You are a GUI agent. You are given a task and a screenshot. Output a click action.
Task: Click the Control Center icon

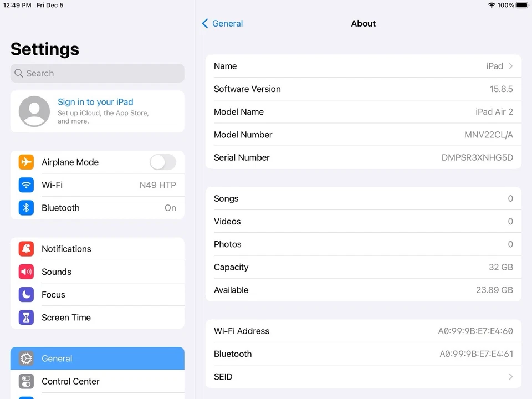[x=26, y=381]
